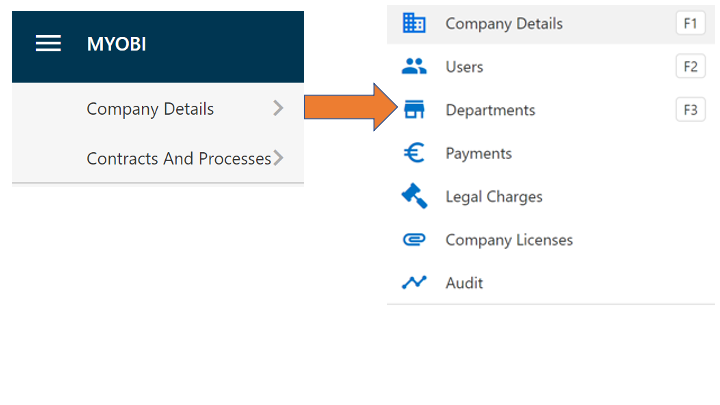Click the F3 shortcut badge
720x405 pixels.
(691, 110)
